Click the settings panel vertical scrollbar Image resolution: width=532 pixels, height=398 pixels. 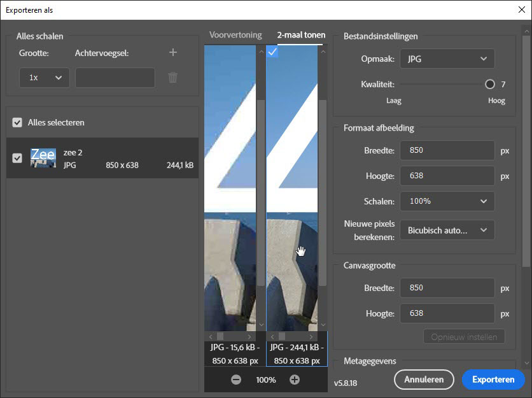[526, 151]
